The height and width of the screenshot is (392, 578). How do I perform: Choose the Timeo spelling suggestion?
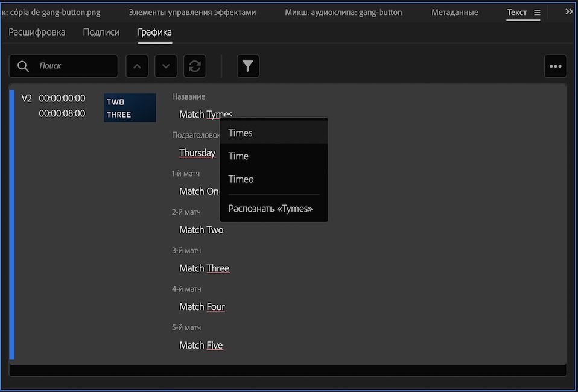point(274,179)
